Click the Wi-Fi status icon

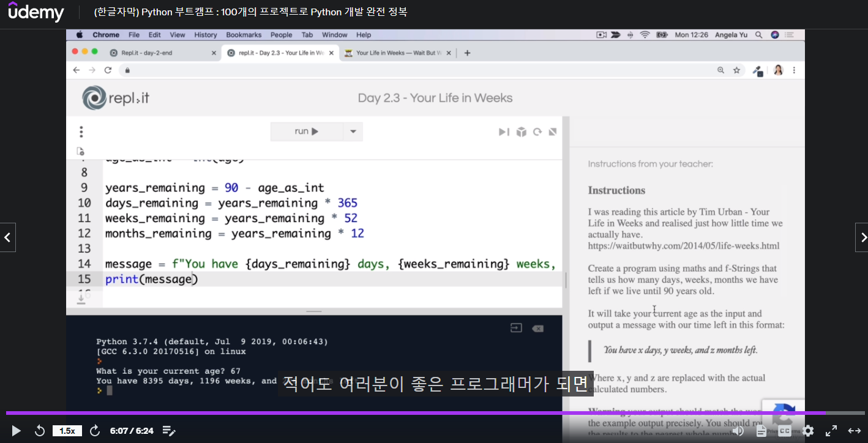pyautogui.click(x=645, y=35)
